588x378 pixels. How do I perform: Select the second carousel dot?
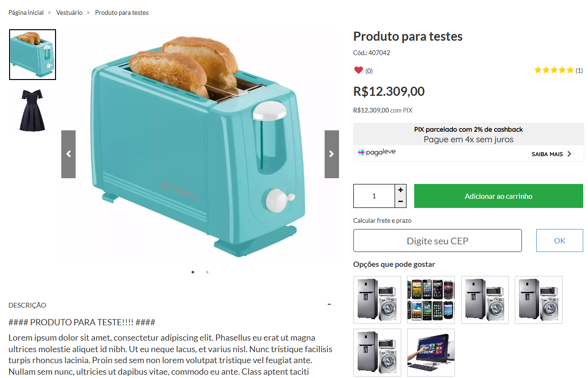point(207,272)
